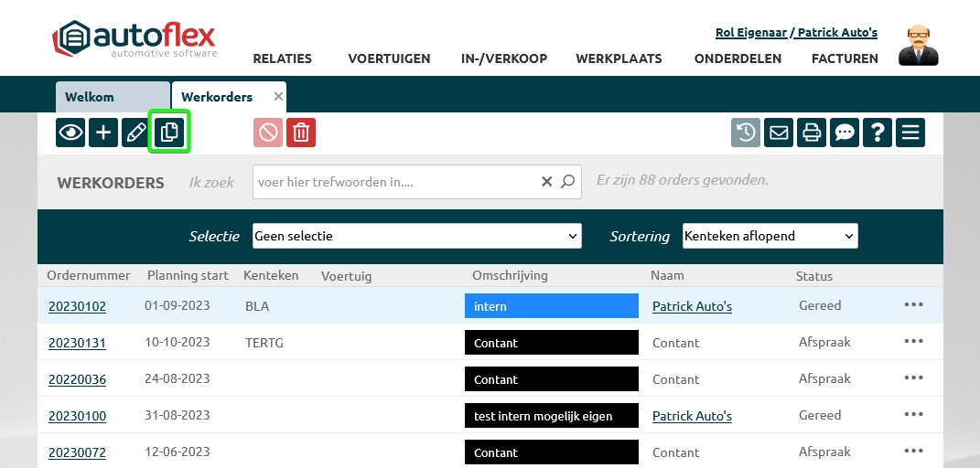Click the pencil edit icon
Viewport: 980px width, 468px height.
pyautogui.click(x=135, y=133)
